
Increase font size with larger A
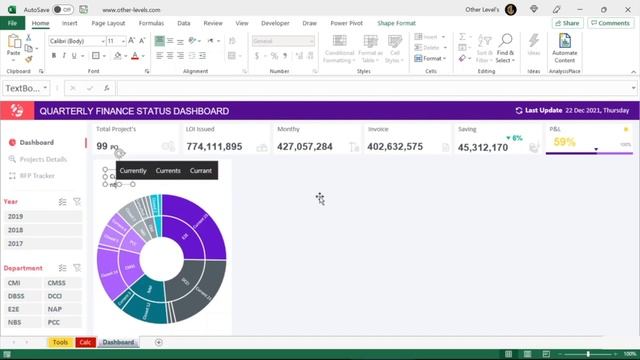(x=131, y=41)
